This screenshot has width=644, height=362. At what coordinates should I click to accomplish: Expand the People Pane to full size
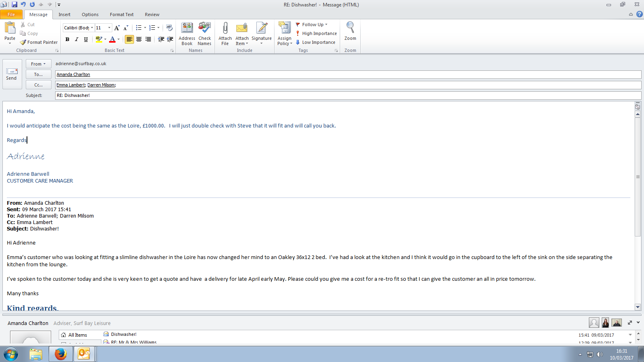click(x=630, y=323)
